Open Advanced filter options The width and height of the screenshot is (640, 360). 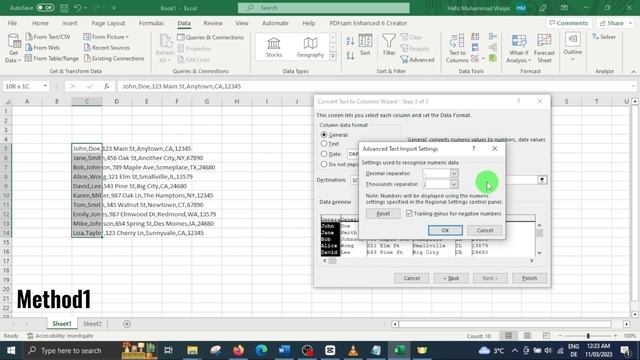click(418, 60)
